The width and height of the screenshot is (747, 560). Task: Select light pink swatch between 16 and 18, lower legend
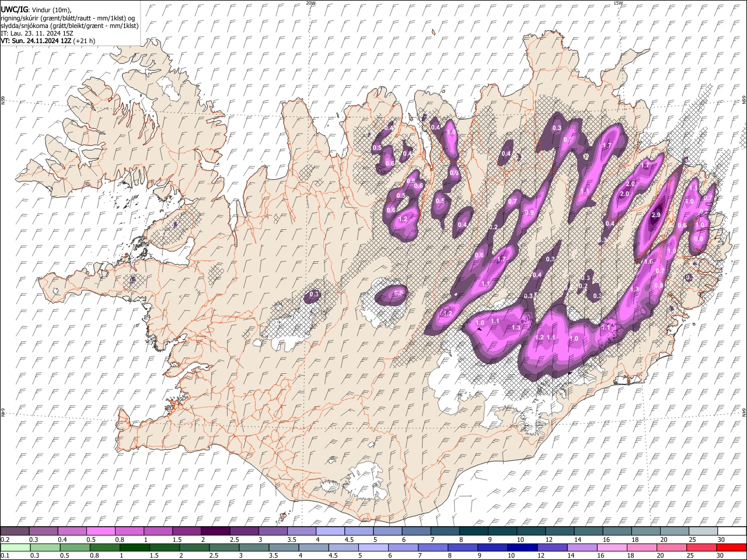point(612,547)
